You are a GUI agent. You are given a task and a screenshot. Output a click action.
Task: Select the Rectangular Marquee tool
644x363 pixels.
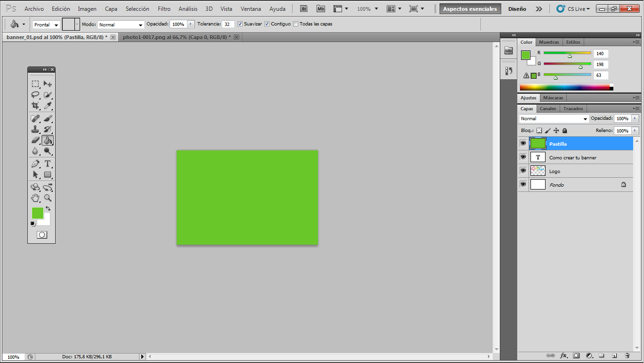35,84
